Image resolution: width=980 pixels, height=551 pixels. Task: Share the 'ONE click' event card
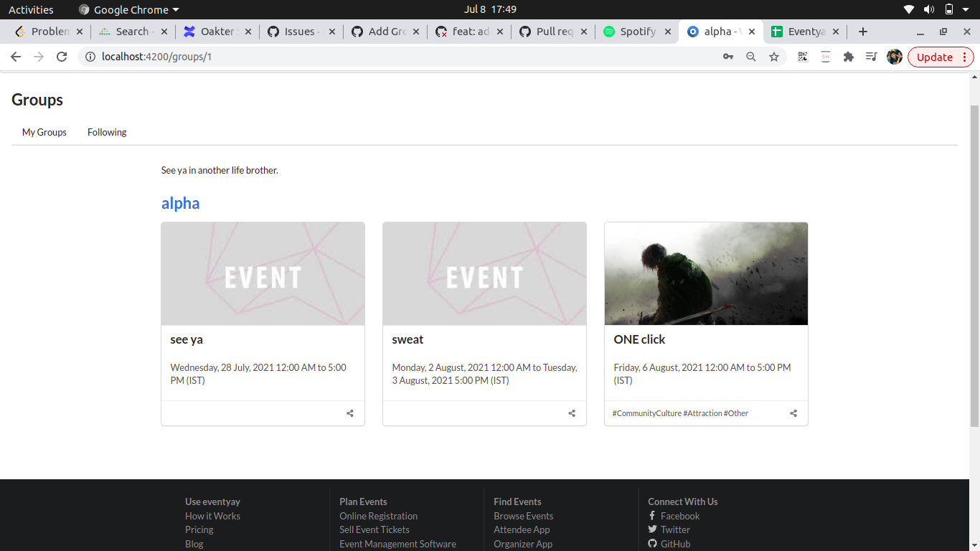pyautogui.click(x=793, y=413)
